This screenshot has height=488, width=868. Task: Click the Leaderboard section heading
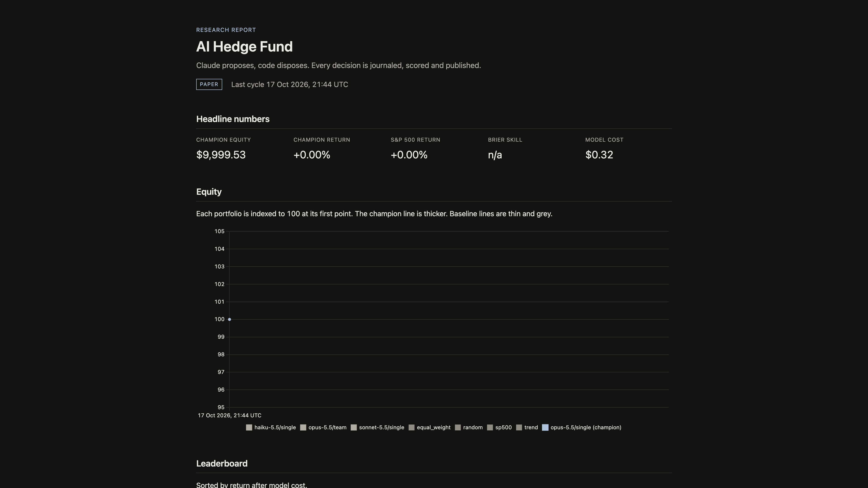[222, 464]
